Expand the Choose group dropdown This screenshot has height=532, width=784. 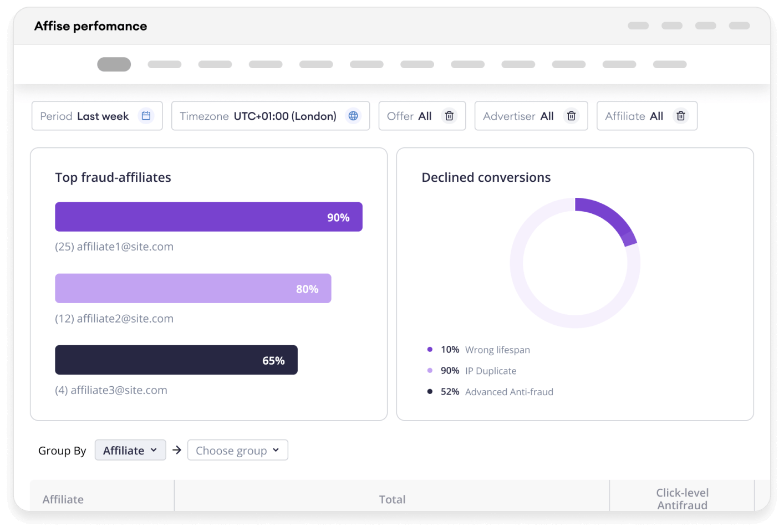click(237, 450)
